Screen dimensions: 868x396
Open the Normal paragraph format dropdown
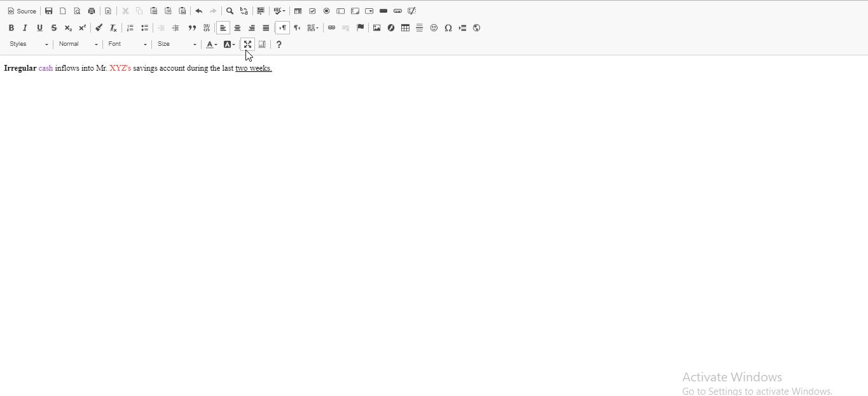(78, 45)
